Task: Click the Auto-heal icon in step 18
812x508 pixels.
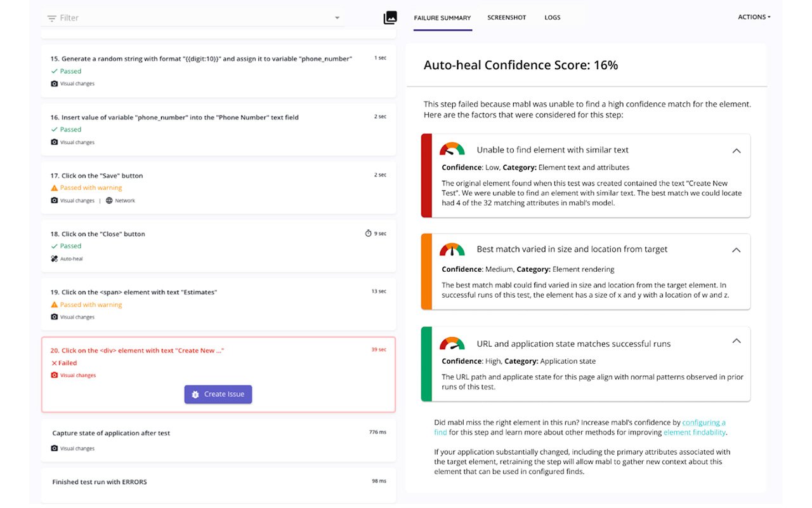Action: [x=54, y=259]
